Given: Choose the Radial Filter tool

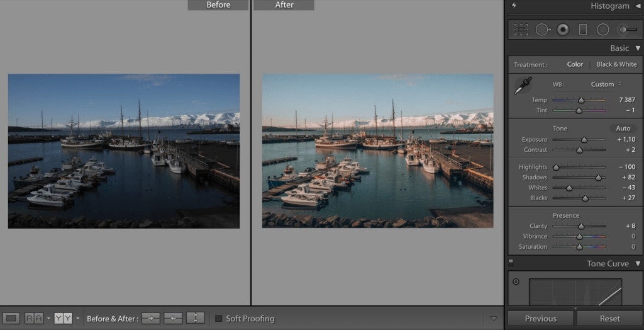Looking at the screenshot, I should [603, 29].
